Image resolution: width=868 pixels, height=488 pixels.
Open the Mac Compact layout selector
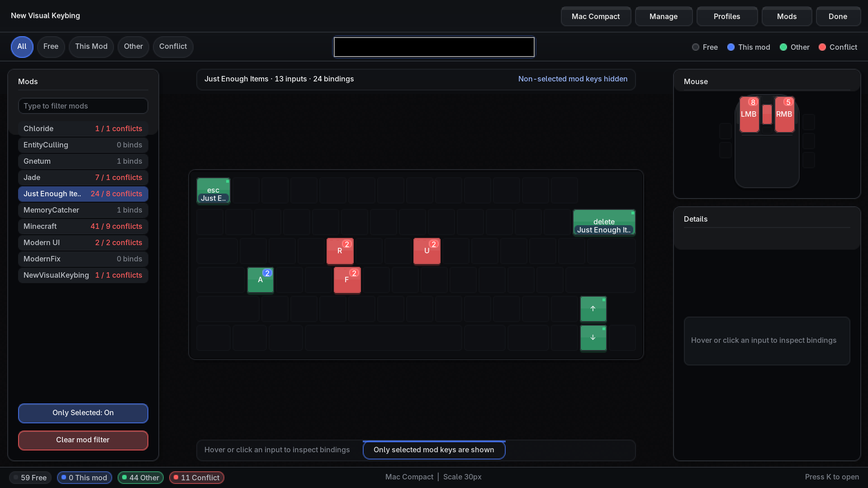click(x=596, y=16)
